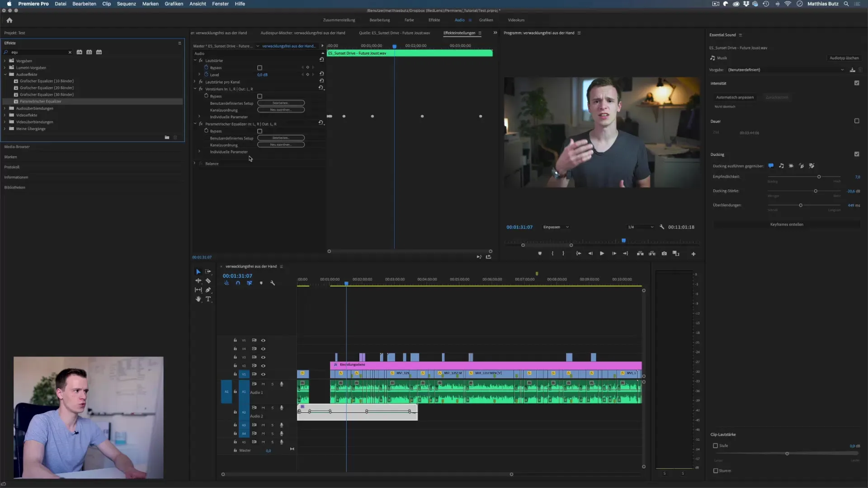
Task: Toggle visibility of track V3
Action: coord(263,357)
